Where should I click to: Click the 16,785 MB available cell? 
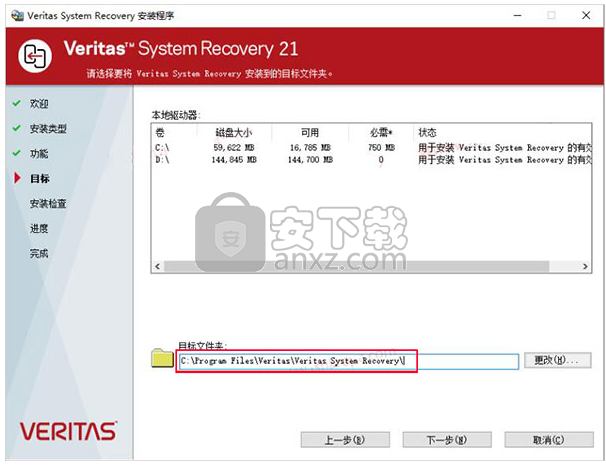click(310, 148)
